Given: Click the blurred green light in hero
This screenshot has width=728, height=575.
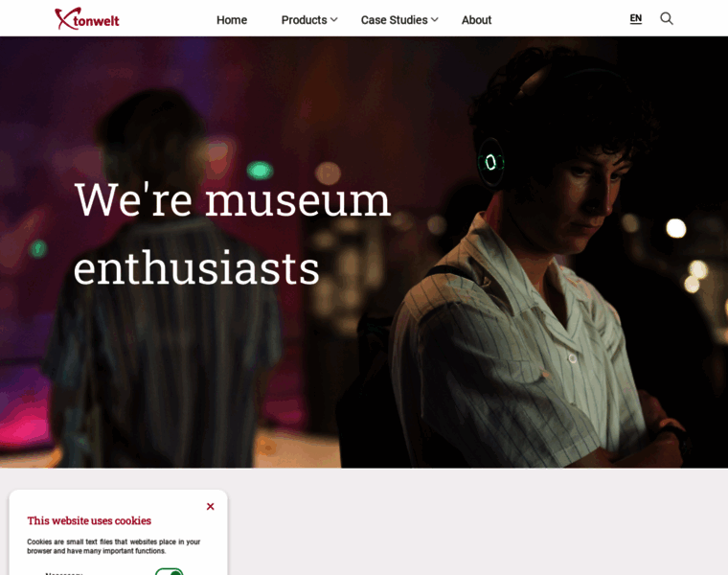Looking at the screenshot, I should (x=260, y=171).
